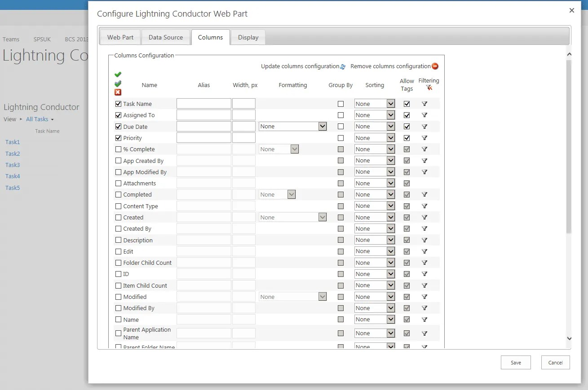Close the Configure Lightning Conductor dialog

572,10
